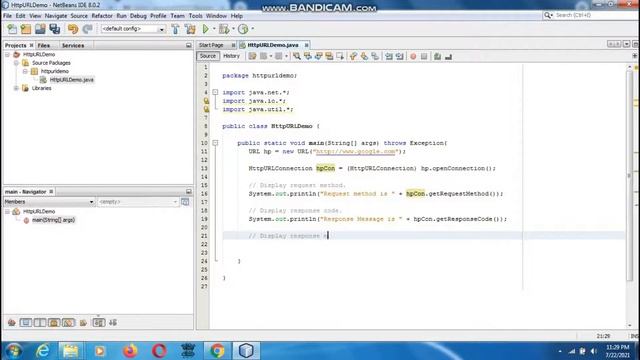Click the Shift Line Right icon
This screenshot has width=640, height=360.
pyautogui.click(x=399, y=56)
